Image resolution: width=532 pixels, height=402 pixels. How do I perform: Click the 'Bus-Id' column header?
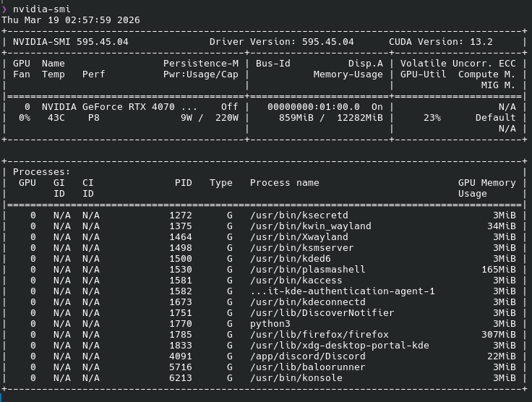point(273,64)
